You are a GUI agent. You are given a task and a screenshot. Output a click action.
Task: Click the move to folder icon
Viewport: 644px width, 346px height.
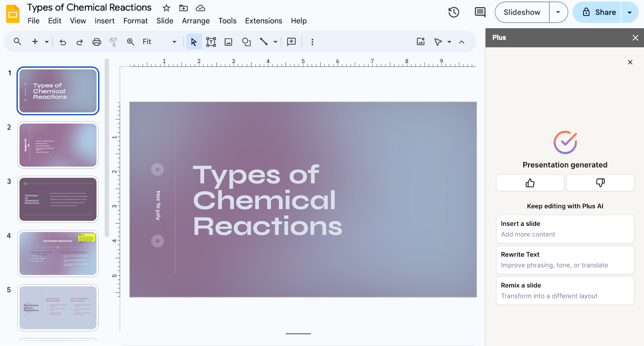pyautogui.click(x=184, y=8)
